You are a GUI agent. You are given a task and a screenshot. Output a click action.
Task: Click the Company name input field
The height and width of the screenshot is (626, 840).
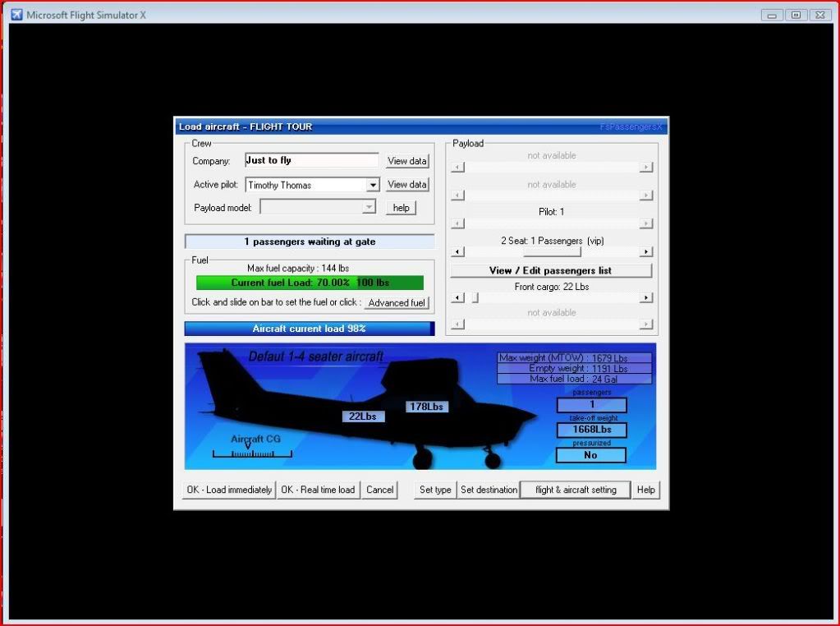coord(312,160)
